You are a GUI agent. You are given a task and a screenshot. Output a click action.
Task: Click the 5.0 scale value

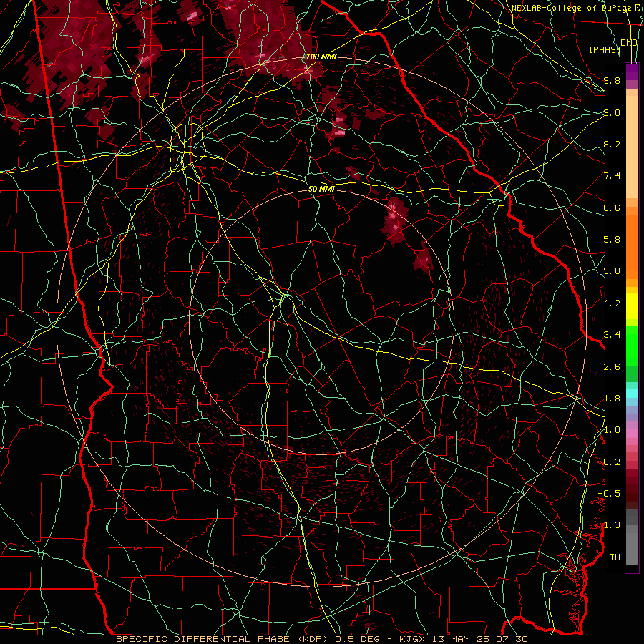tap(612, 271)
